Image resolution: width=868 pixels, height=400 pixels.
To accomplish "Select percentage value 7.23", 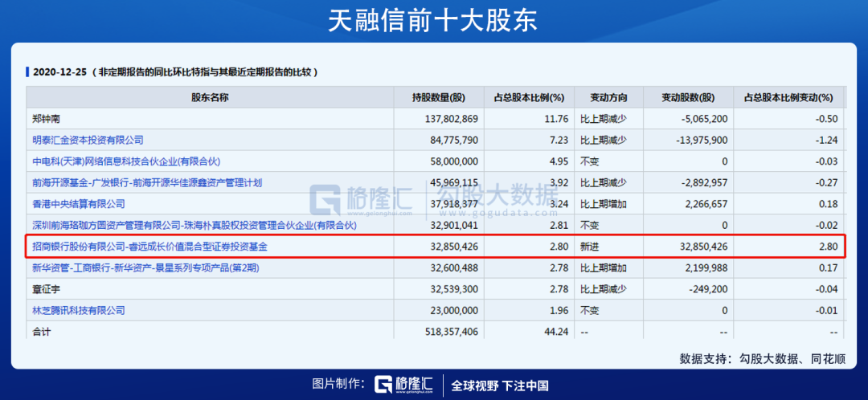I will point(559,140).
